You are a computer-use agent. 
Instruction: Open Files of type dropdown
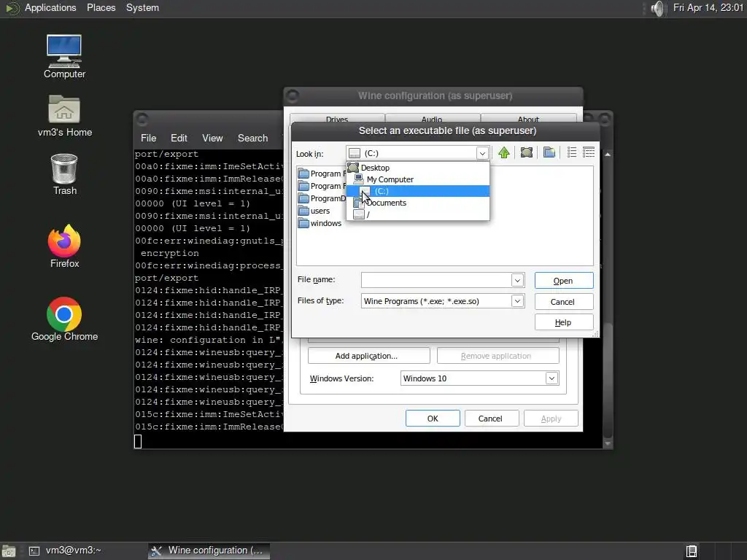click(x=517, y=301)
